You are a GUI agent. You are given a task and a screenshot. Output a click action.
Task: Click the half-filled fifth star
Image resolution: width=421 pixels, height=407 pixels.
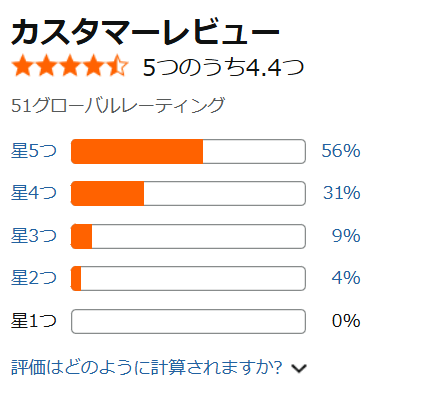pyautogui.click(x=118, y=66)
